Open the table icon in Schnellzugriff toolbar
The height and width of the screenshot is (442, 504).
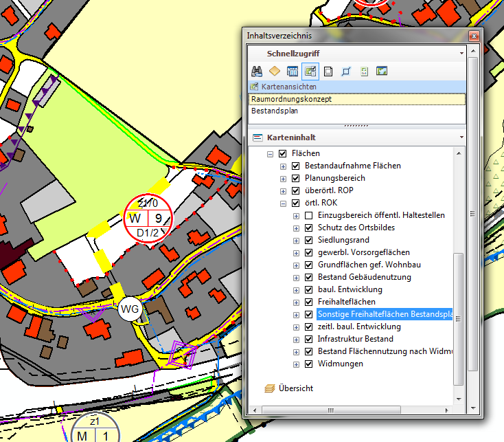point(292,71)
